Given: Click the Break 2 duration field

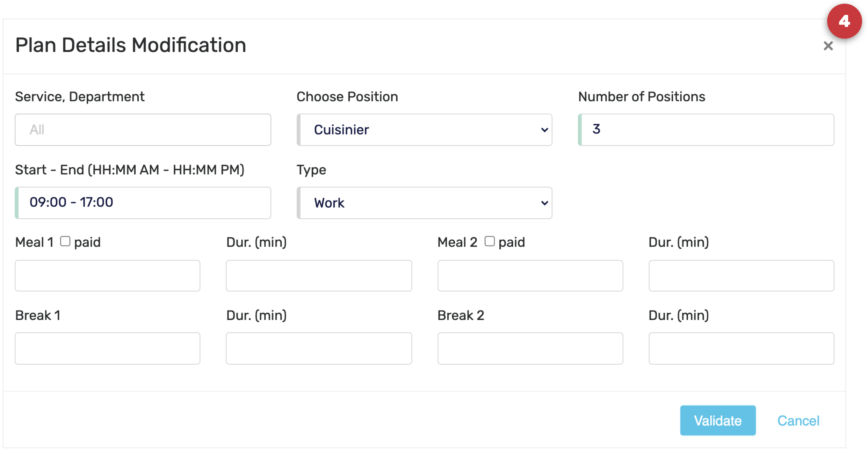Looking at the screenshot, I should (741, 348).
